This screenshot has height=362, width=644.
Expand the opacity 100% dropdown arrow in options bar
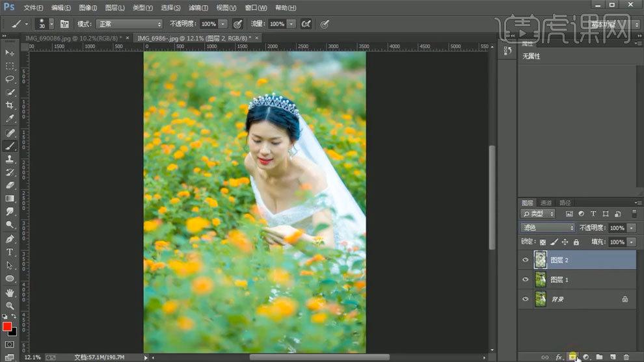(222, 24)
